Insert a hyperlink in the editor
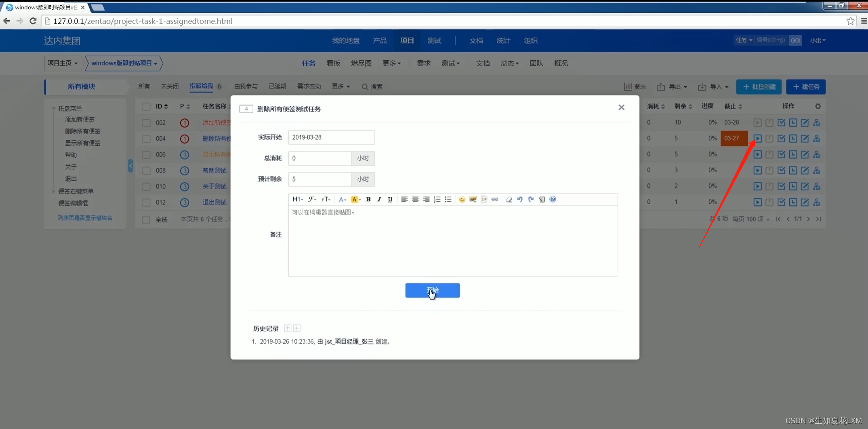 (495, 199)
